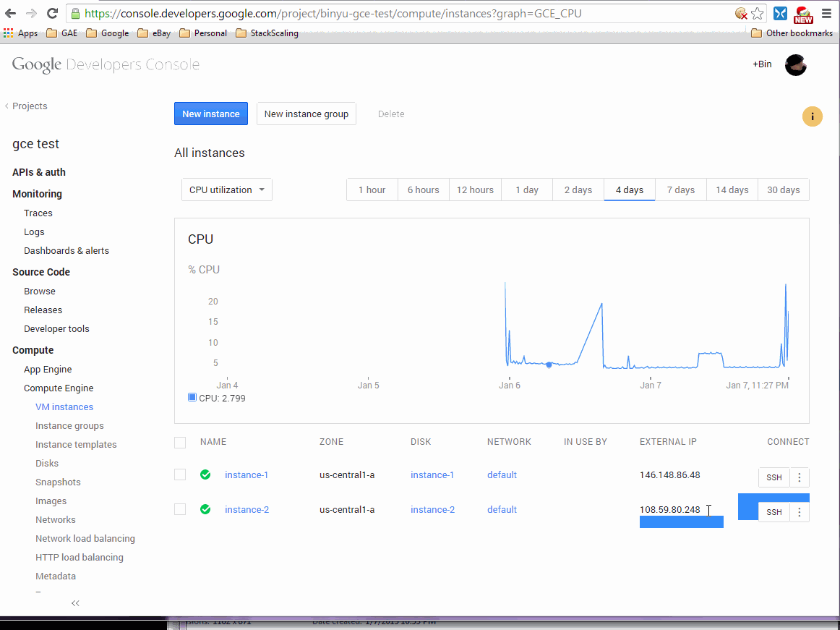
Task: Click instance-2 green running status icon
Action: 205,509
